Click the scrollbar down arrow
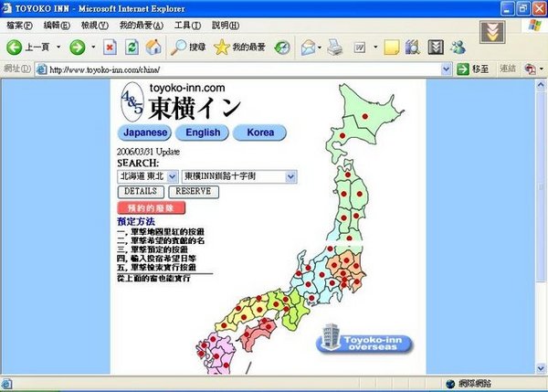The image size is (548, 392). pyautogui.click(x=541, y=368)
